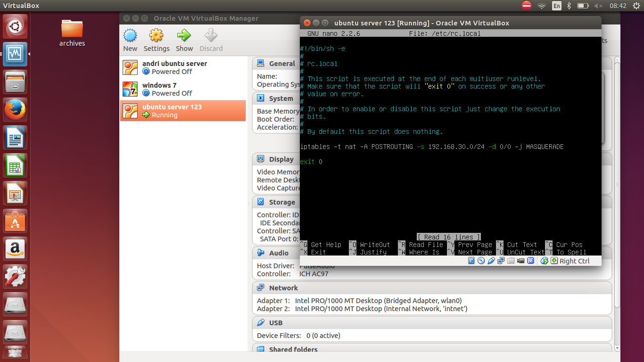Click the VirtualBox launcher icon
644x362 pixels.
pyautogui.click(x=15, y=54)
